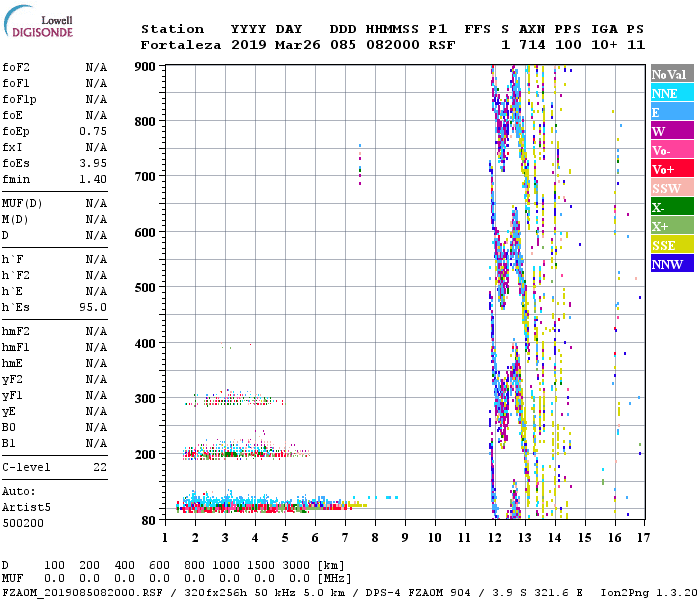Click the station name 'Fortaleza'

tap(180, 45)
